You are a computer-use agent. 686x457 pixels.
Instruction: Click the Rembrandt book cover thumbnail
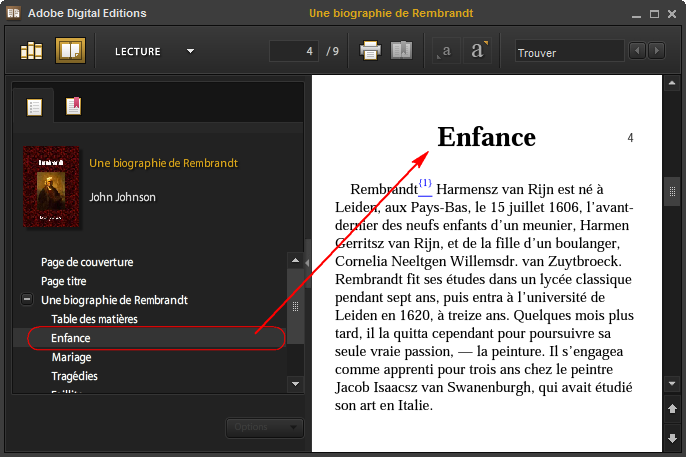pyautogui.click(x=51, y=187)
